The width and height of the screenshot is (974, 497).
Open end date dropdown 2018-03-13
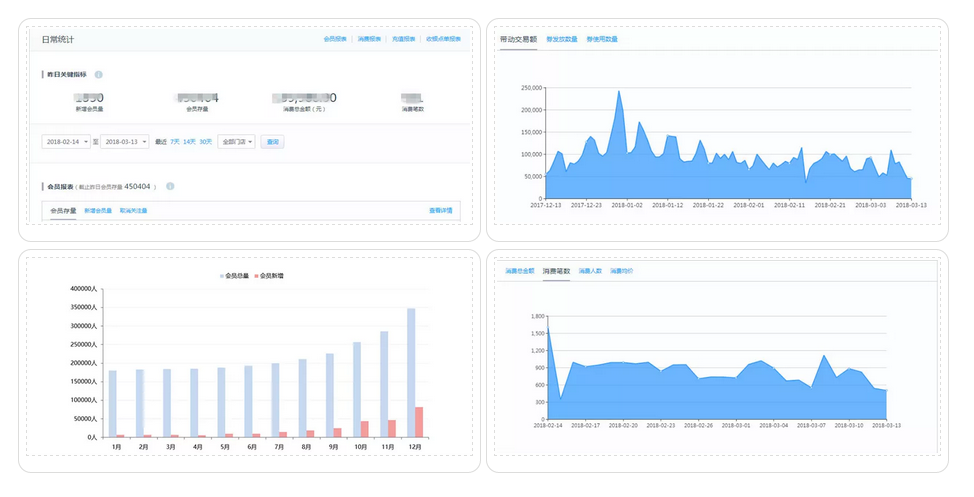[124, 142]
